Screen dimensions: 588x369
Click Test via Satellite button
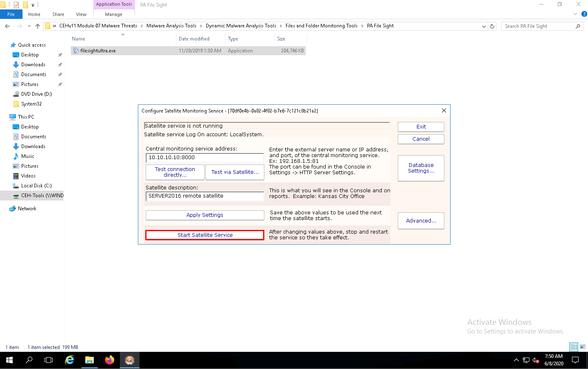coord(235,172)
